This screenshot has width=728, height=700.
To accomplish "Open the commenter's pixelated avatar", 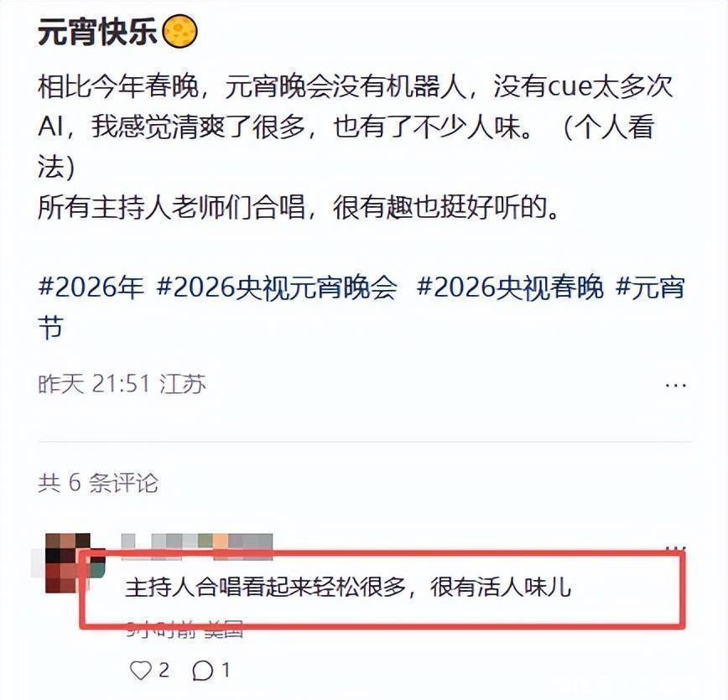I will (68, 563).
